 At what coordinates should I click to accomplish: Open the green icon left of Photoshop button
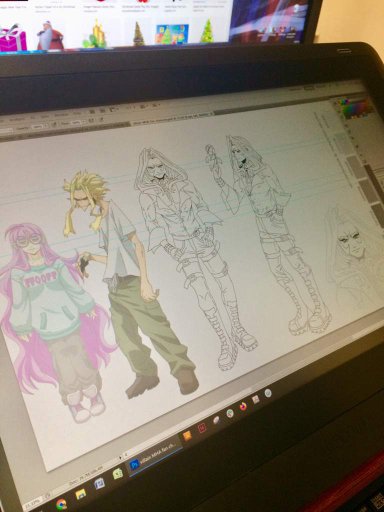(x=118, y=474)
